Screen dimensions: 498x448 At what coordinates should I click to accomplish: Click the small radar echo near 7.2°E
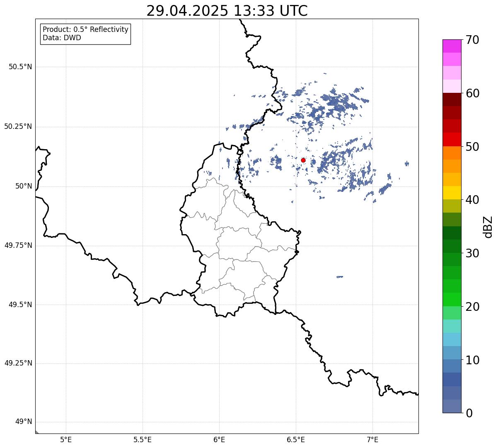tap(407, 164)
